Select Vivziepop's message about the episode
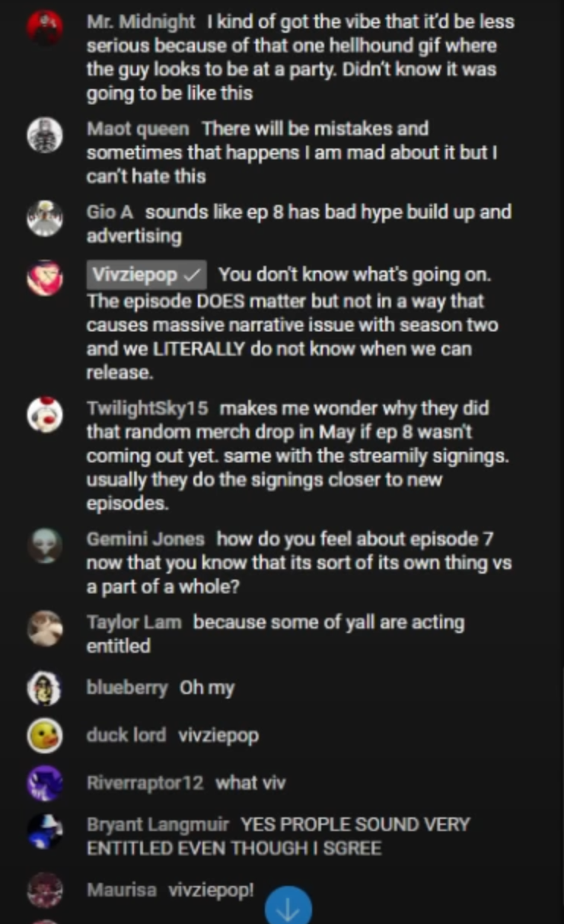Image resolution: width=564 pixels, height=924 pixels. pyautogui.click(x=300, y=324)
